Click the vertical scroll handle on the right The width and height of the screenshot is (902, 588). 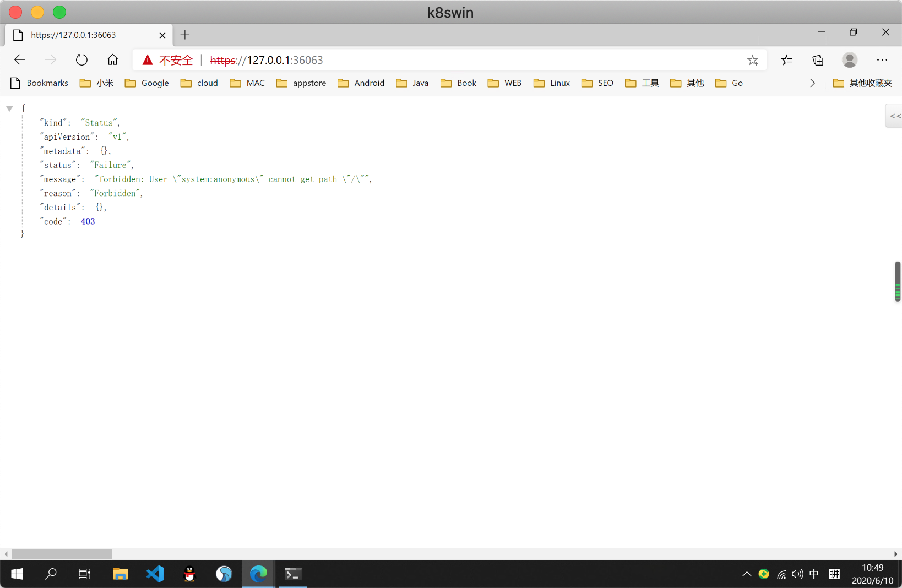point(898,281)
